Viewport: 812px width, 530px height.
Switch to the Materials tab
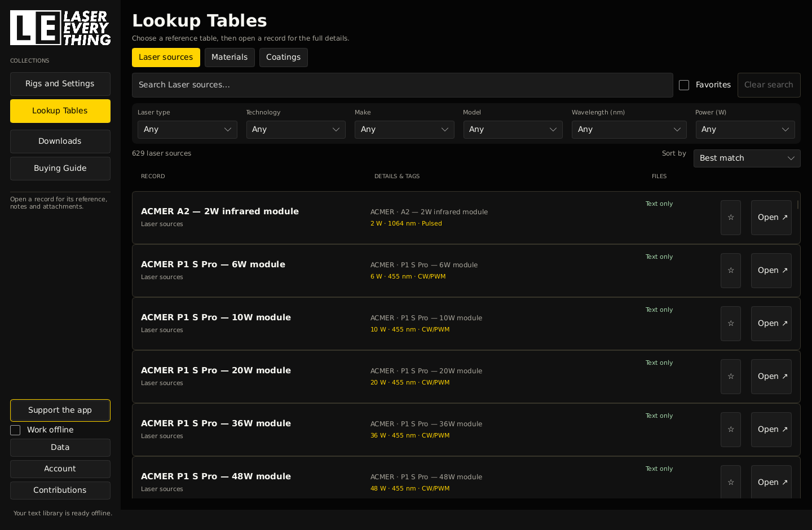click(x=230, y=58)
